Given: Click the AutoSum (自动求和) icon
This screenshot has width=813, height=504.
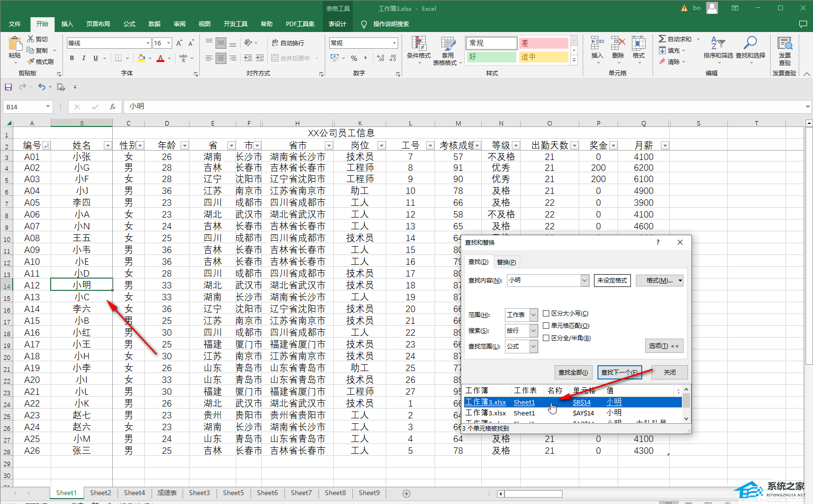Looking at the screenshot, I should (x=675, y=39).
